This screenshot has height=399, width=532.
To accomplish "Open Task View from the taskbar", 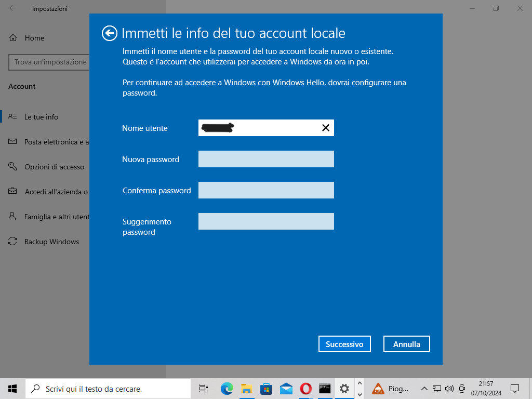I will point(203,389).
